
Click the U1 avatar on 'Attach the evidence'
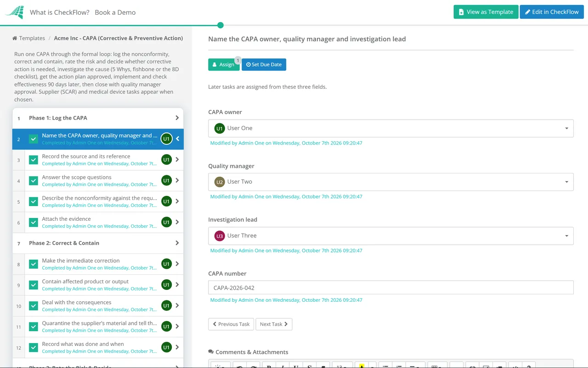tap(166, 222)
